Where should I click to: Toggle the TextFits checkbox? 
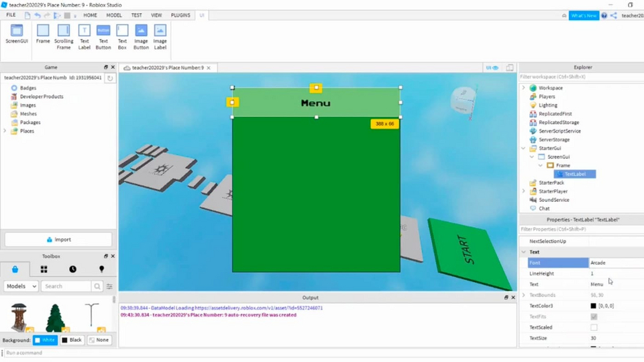click(594, 317)
